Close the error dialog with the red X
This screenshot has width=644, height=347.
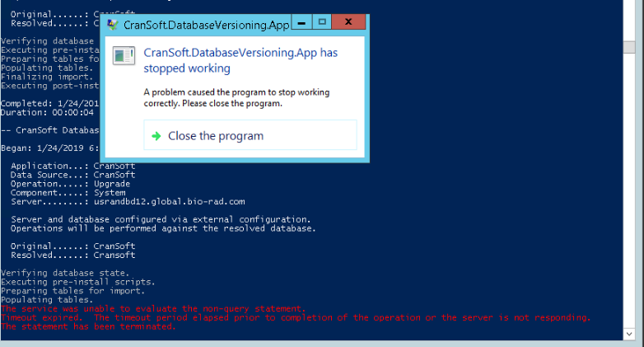348,22
